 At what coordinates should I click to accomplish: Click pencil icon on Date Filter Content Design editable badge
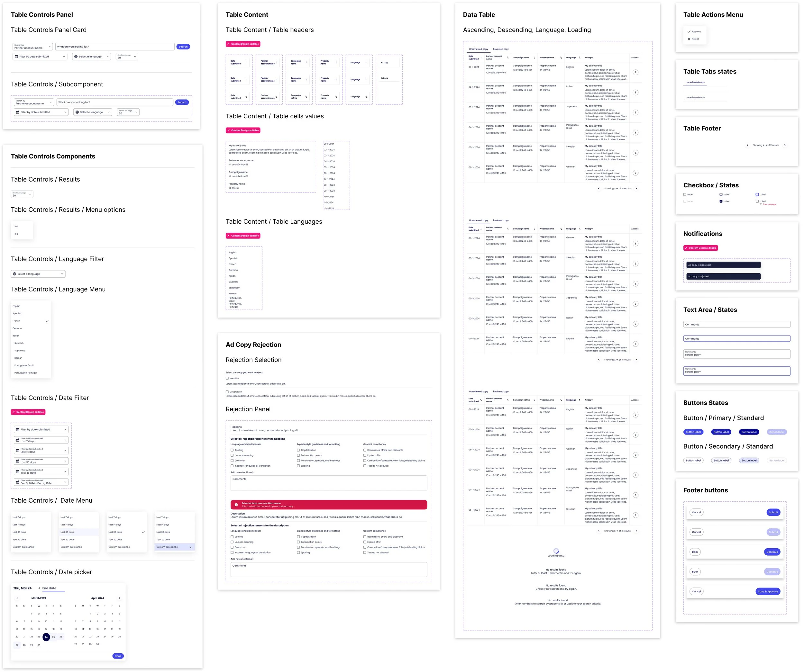(14, 412)
